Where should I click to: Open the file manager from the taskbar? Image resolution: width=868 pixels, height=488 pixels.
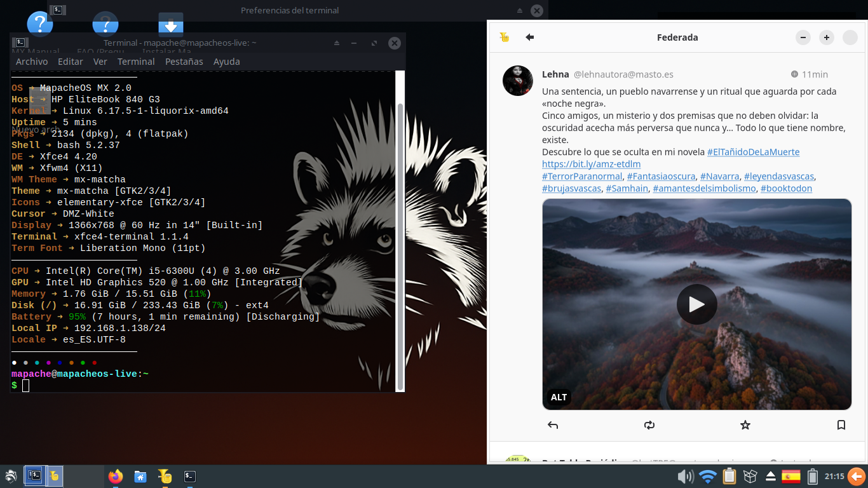(140, 476)
